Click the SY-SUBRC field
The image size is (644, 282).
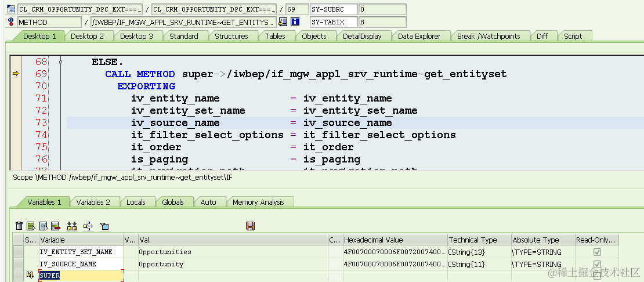point(334,9)
